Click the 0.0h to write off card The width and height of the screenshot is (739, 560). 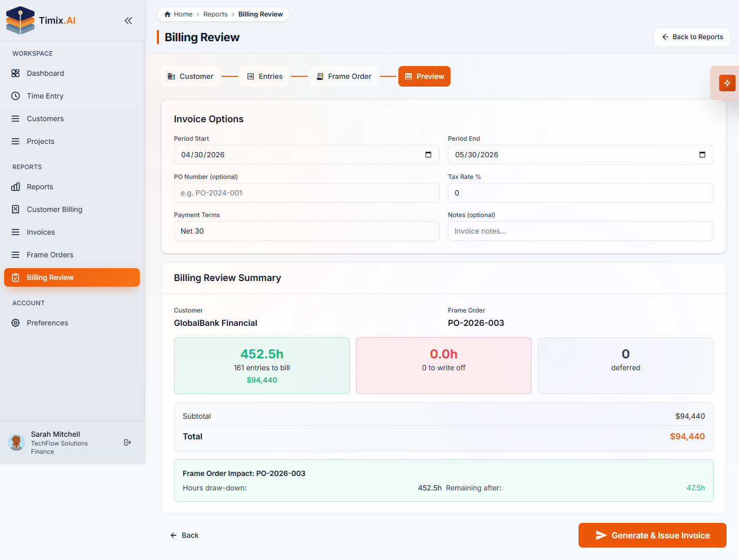click(444, 366)
